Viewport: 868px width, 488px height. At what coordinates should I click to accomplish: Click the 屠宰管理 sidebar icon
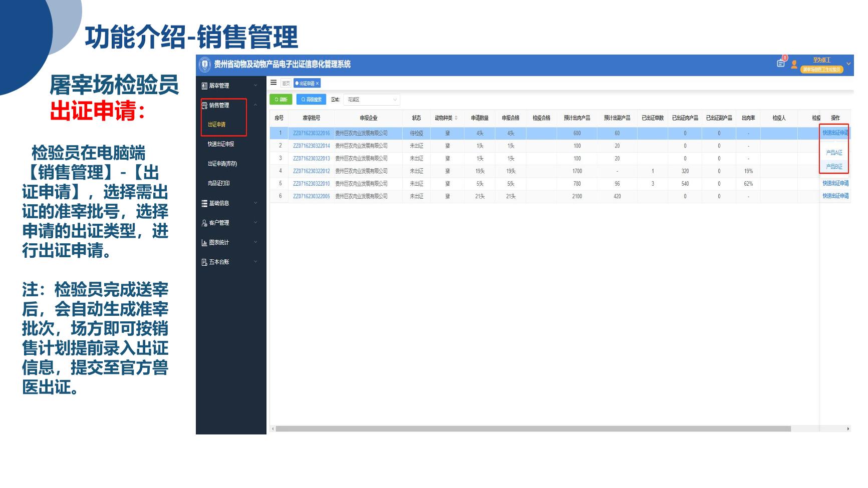tap(204, 86)
